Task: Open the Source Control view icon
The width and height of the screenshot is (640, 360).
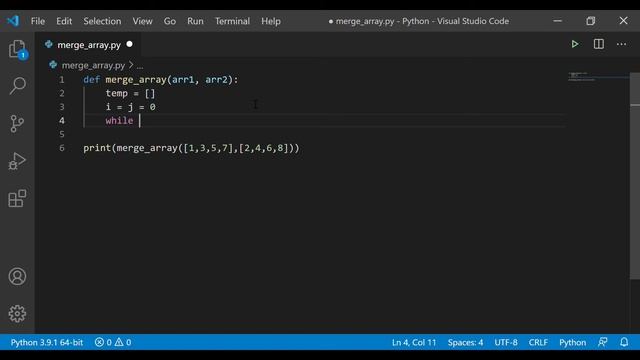Action: (x=17, y=123)
